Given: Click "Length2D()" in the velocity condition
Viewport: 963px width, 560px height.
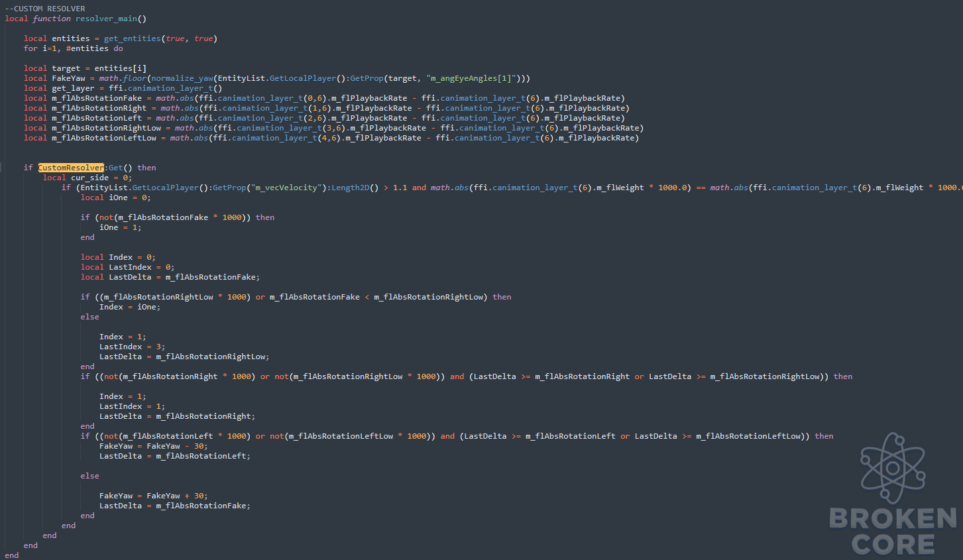Looking at the screenshot, I should (x=355, y=188).
